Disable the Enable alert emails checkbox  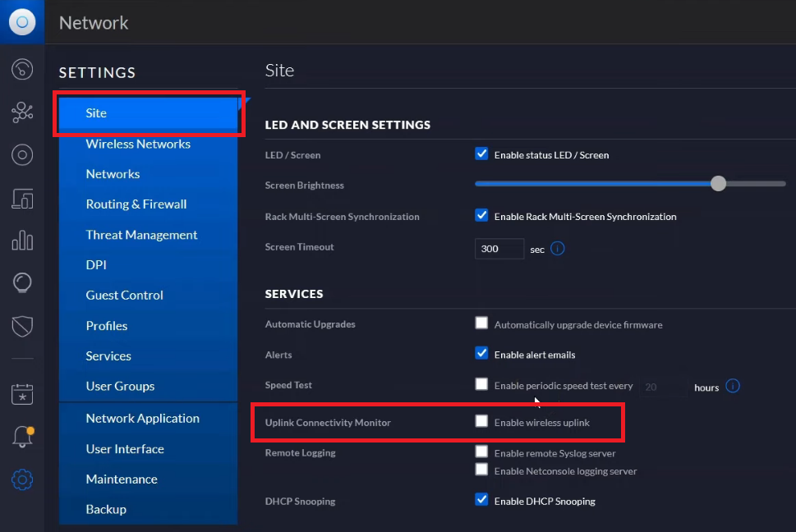(481, 353)
